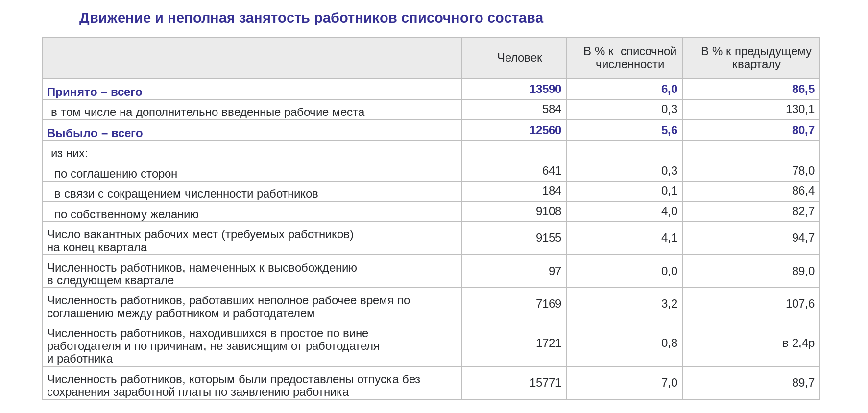Click the 'Человек' column header
Screen dimensions: 868x413
(519, 58)
